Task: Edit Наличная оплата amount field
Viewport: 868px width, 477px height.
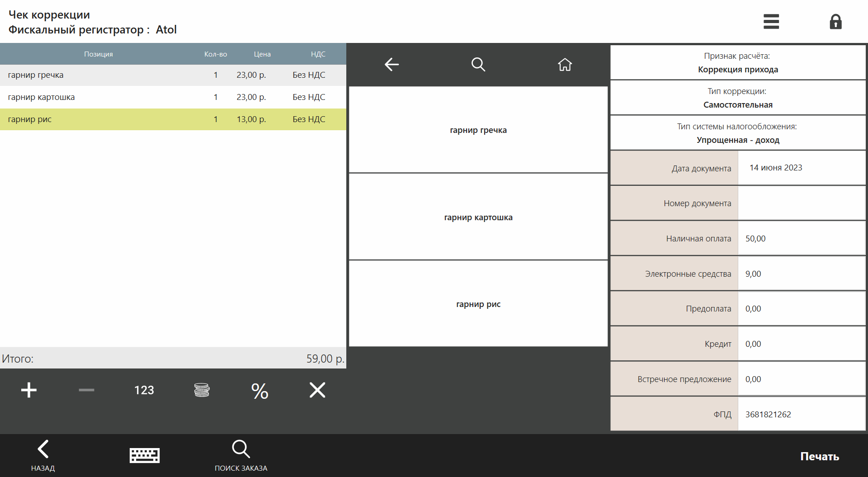Action: coord(802,239)
